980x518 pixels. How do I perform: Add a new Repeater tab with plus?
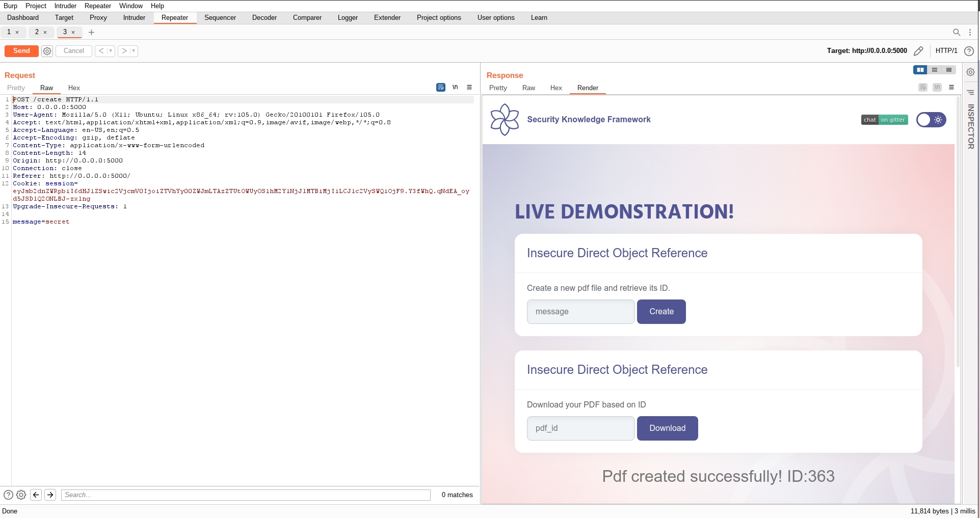click(x=92, y=32)
